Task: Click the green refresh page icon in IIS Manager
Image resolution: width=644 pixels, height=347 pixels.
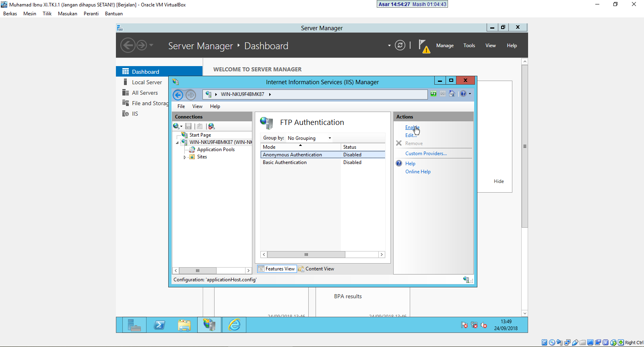Action: pyautogui.click(x=433, y=94)
